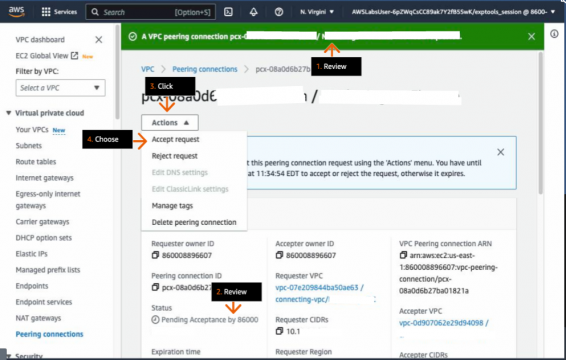
Task: Select Edit DNS settings menu item
Action: [180, 173]
